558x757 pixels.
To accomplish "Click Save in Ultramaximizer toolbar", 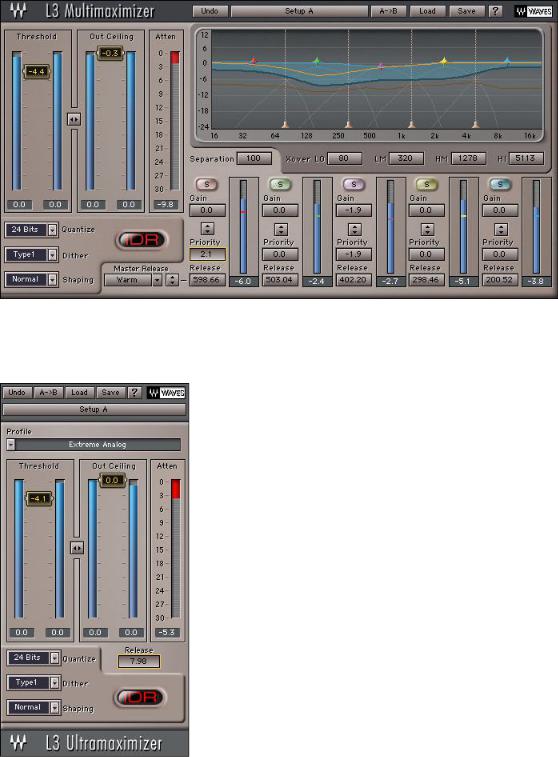I will 111,393.
